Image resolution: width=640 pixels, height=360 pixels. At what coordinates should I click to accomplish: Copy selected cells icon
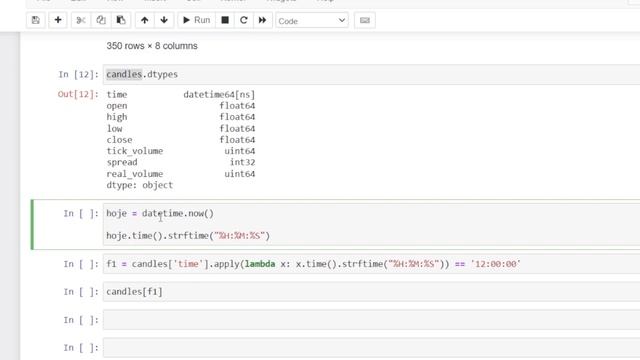pos(101,20)
